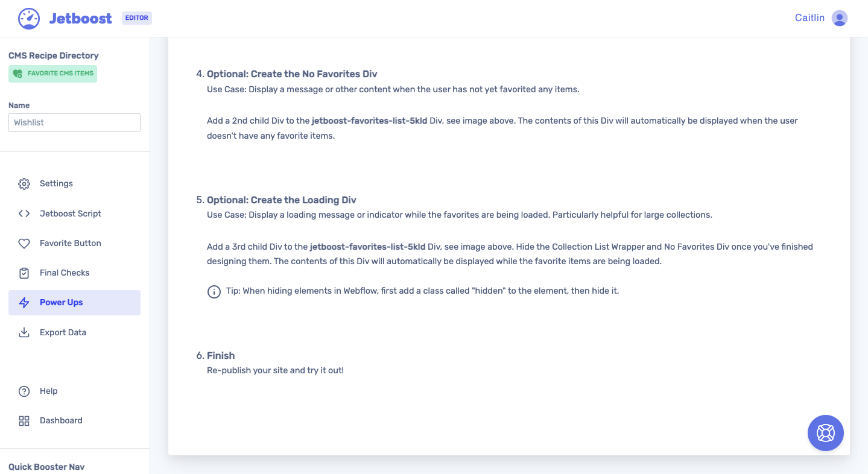This screenshot has height=474, width=868.
Task: Click the Final Checks clipboard icon
Action: [x=24, y=273]
